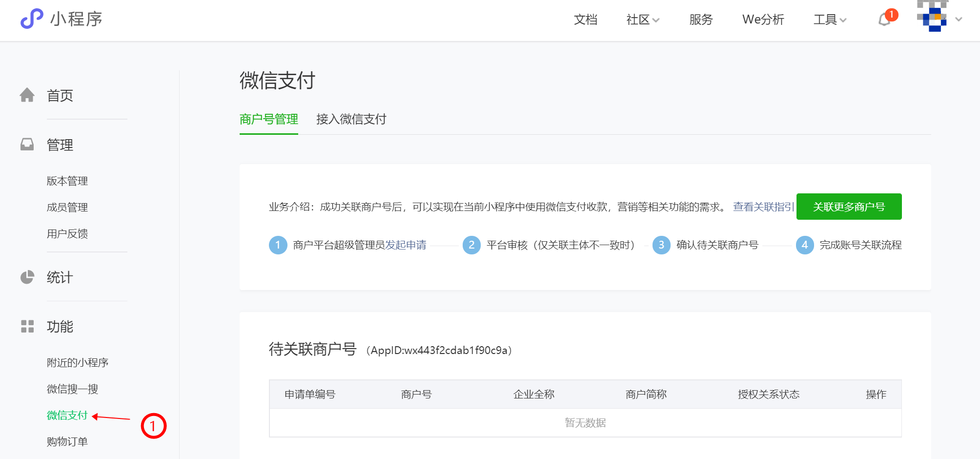Go to 首页 in sidebar

[60, 95]
